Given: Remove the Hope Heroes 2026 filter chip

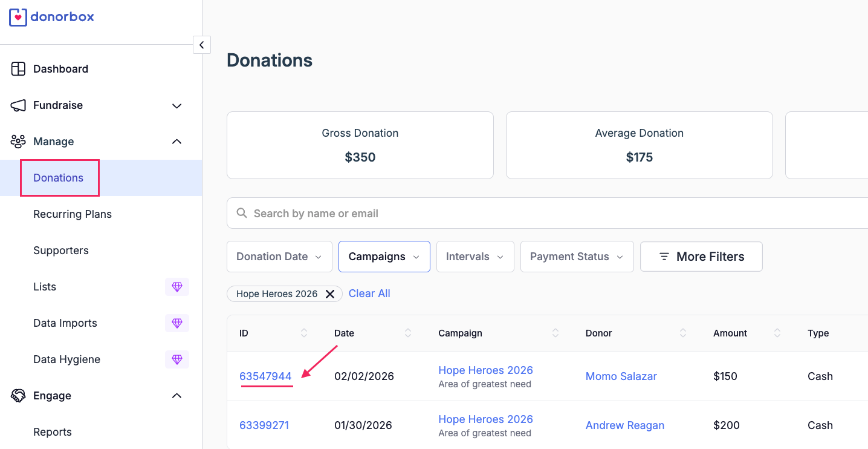Looking at the screenshot, I should point(330,294).
